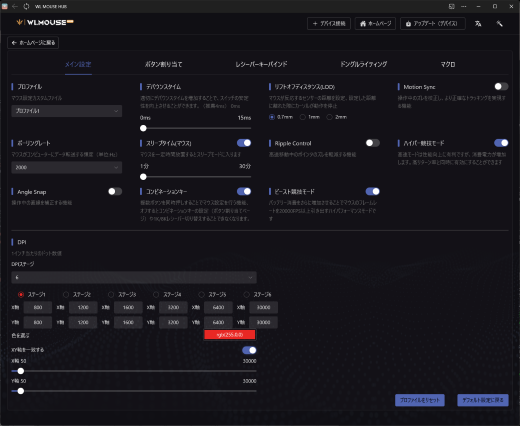Click the device update button
This screenshot has height=426, width=520.
(433, 24)
